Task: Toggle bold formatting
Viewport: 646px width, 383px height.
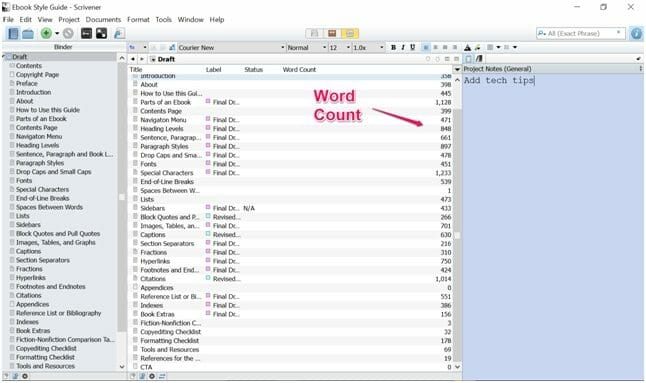Action: (393, 47)
